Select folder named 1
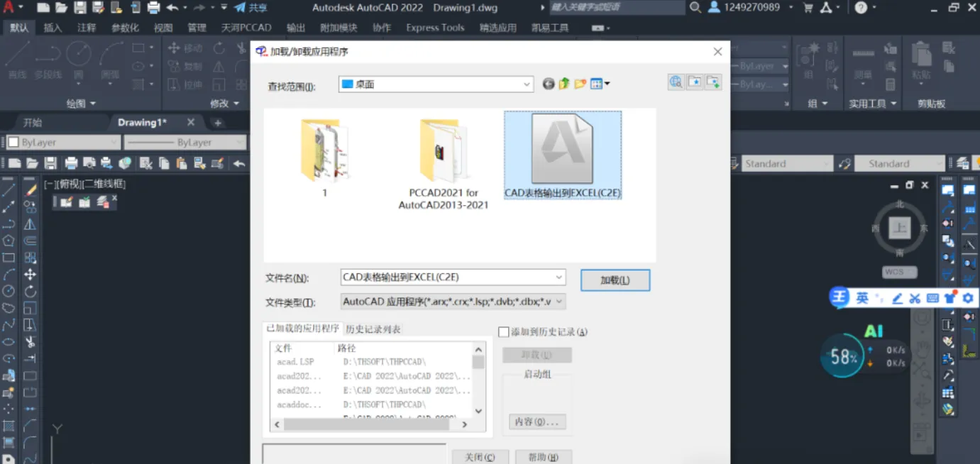 pos(324,158)
